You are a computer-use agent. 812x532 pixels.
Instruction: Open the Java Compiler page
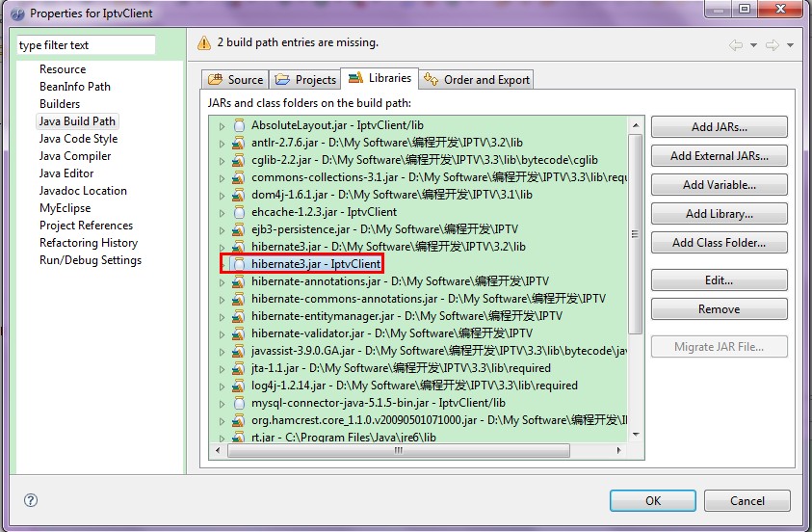[75, 156]
